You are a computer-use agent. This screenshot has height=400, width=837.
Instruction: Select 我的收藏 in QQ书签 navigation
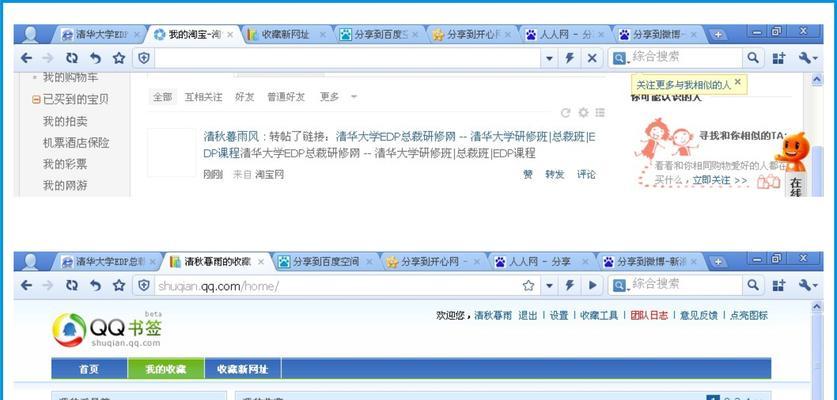tap(166, 369)
